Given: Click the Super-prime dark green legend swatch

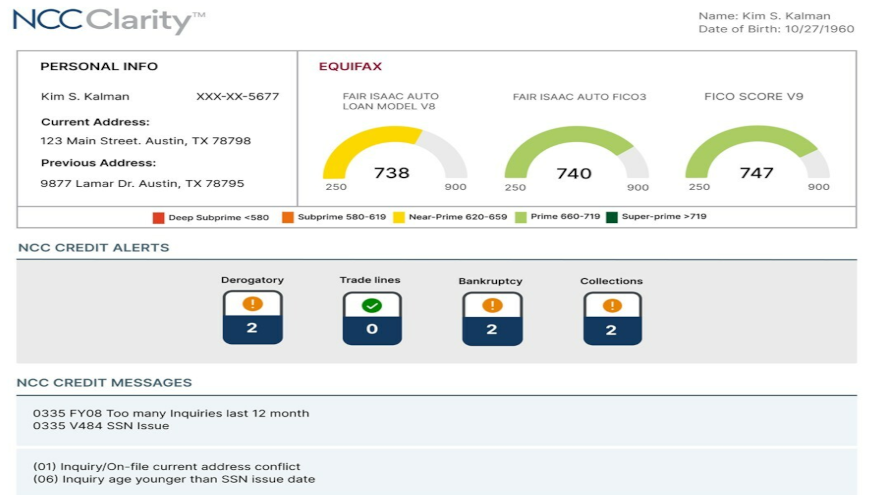Looking at the screenshot, I should tap(611, 217).
